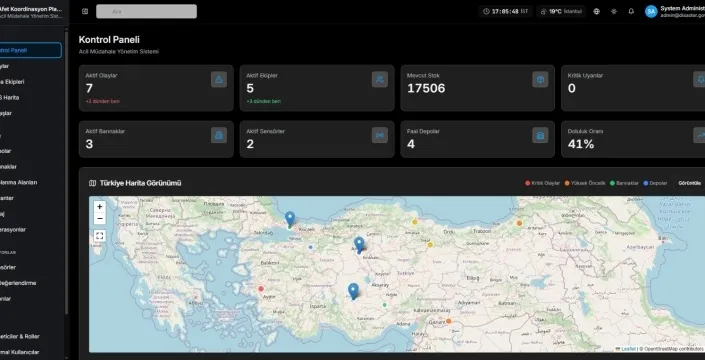This screenshot has height=360, width=705.
Task: Click the yellow dot marker near Amasya
Action: click(415, 222)
